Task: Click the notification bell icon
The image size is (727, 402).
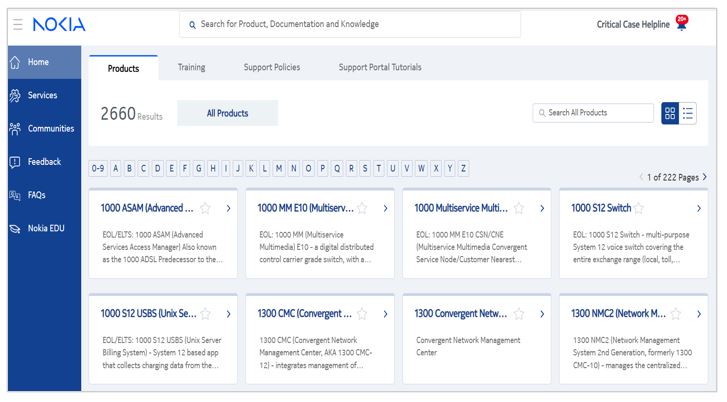Action: [681, 25]
